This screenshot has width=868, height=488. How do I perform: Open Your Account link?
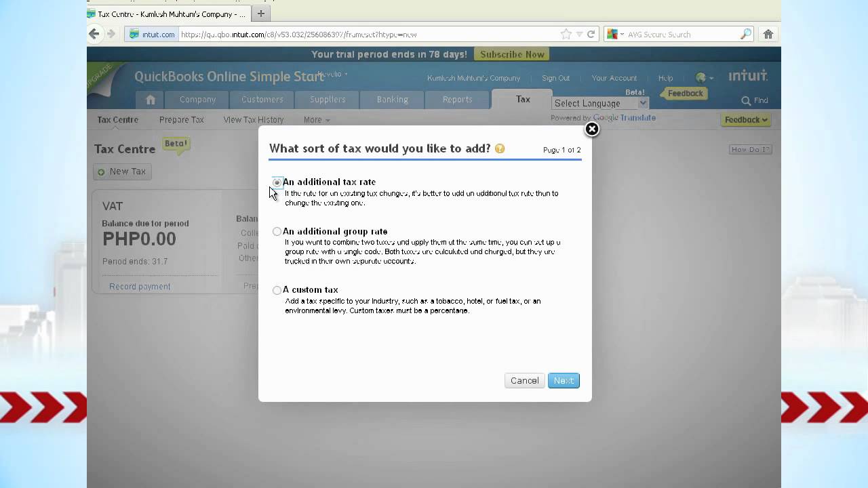[614, 78]
